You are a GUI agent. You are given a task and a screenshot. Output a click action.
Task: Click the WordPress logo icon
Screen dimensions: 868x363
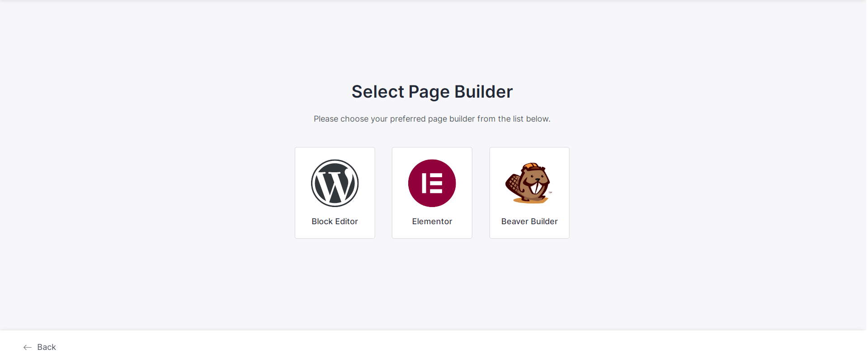pyautogui.click(x=335, y=183)
